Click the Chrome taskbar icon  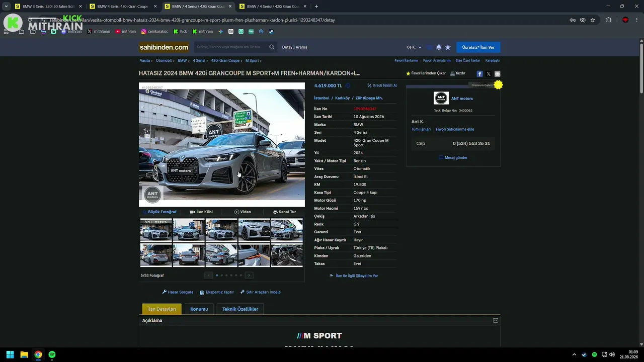pyautogui.click(x=38, y=354)
